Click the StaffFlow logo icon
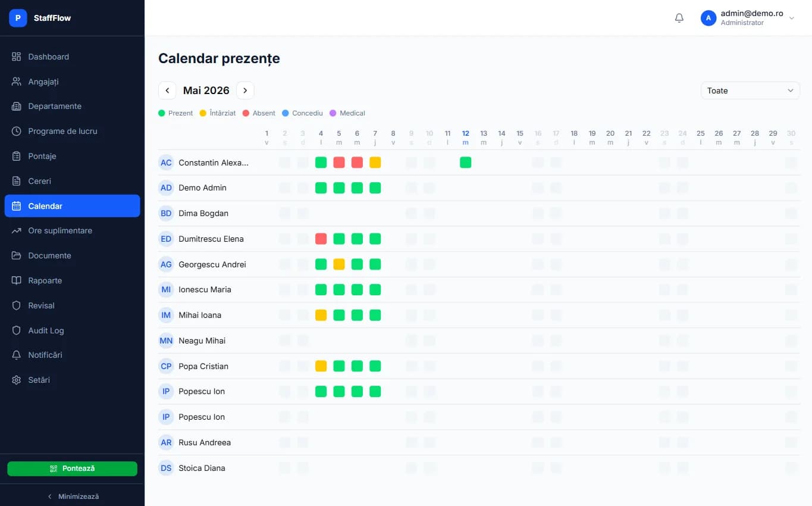 tap(18, 18)
